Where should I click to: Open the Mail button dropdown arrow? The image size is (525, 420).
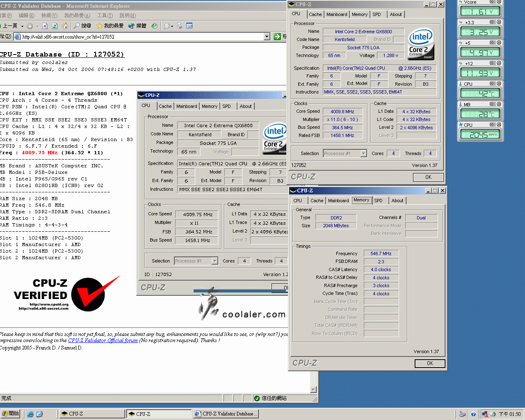coord(173,26)
